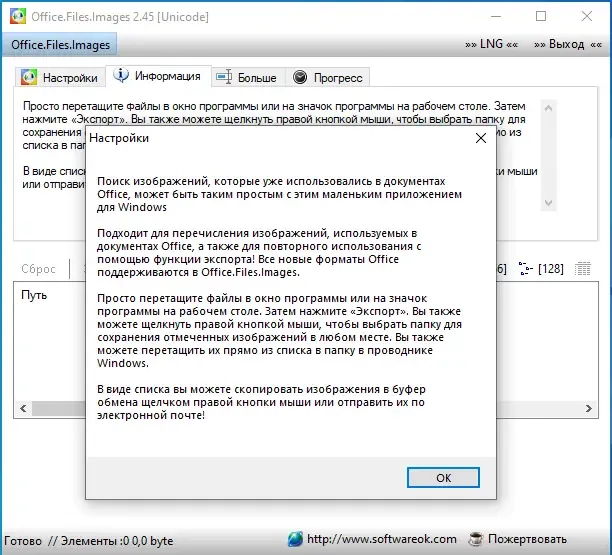Click the Office.Files.Images menu button

click(x=60, y=45)
